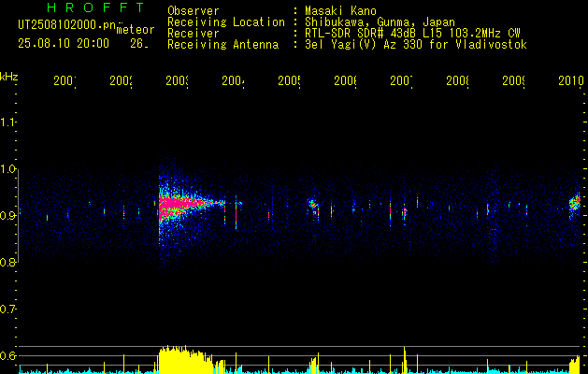Image resolution: width=588 pixels, height=374 pixels.
Task: Click the Receiving Antenna label
Action: [x=222, y=45]
